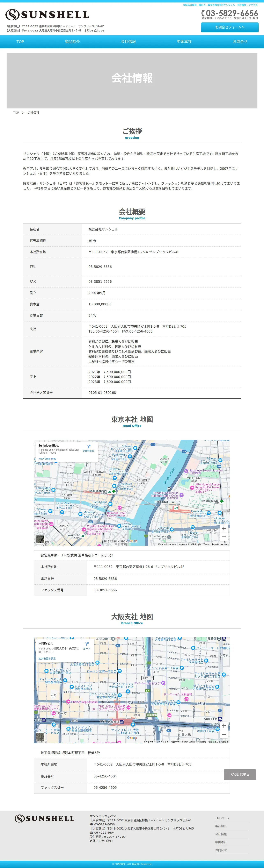Click the 会社情報 breadcrumb text
This screenshot has width=264, height=868.
pyautogui.click(x=33, y=113)
